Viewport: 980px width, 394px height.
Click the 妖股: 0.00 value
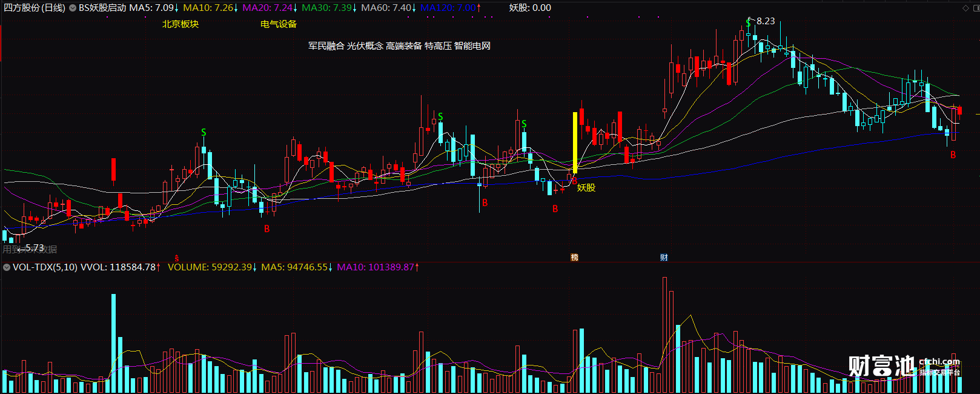point(530,8)
